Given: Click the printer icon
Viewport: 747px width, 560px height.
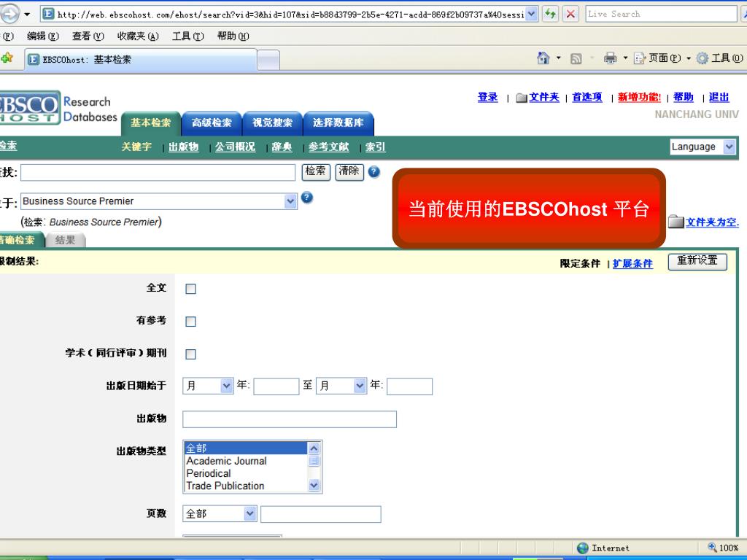Looking at the screenshot, I should coord(610,58).
